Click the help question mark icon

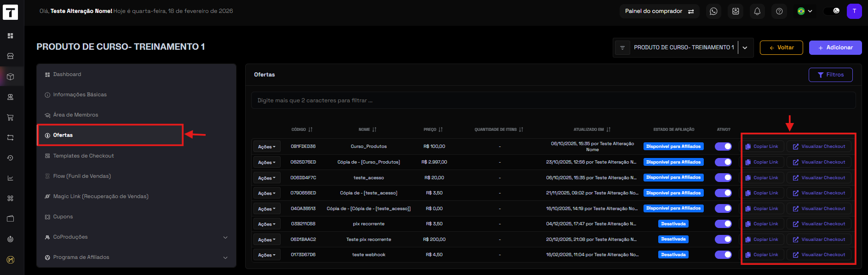[x=779, y=12]
